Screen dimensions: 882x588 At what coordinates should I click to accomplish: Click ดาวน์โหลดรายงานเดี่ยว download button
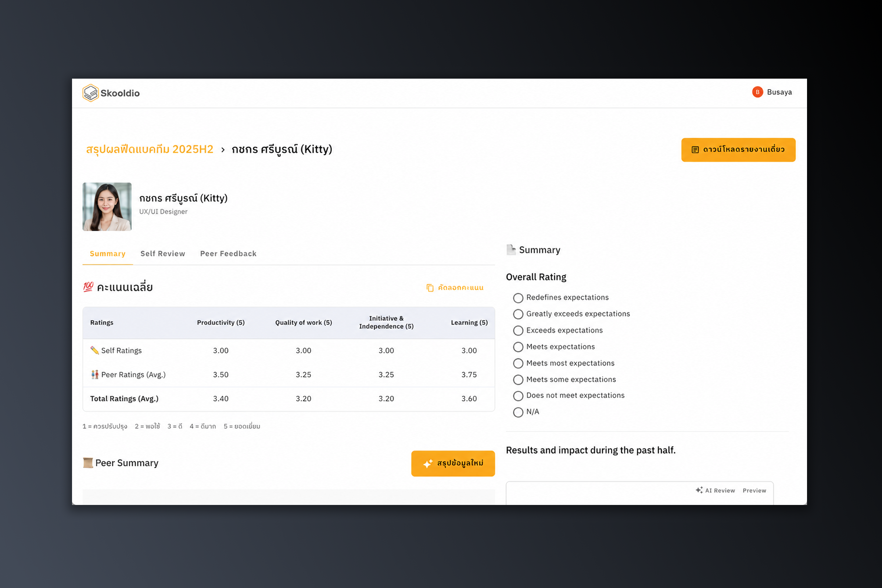(738, 150)
